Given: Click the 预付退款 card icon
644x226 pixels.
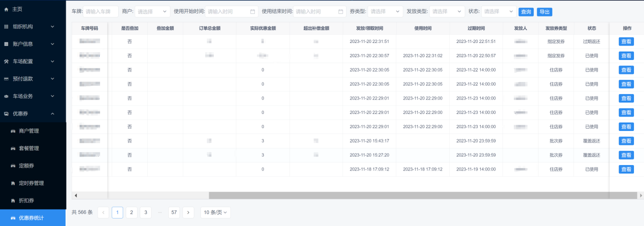Looking at the screenshot, I should 6,78.
